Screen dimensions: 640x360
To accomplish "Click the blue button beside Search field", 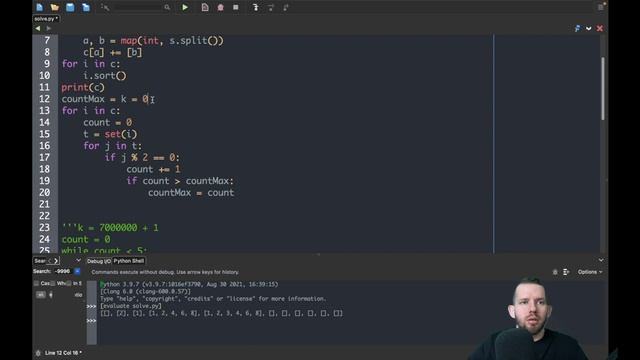I will click(x=77, y=271).
